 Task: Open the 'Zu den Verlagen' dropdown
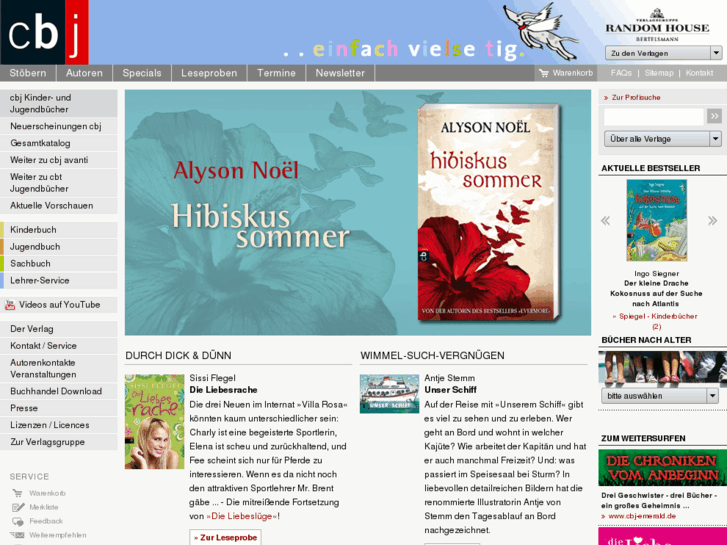(x=663, y=53)
